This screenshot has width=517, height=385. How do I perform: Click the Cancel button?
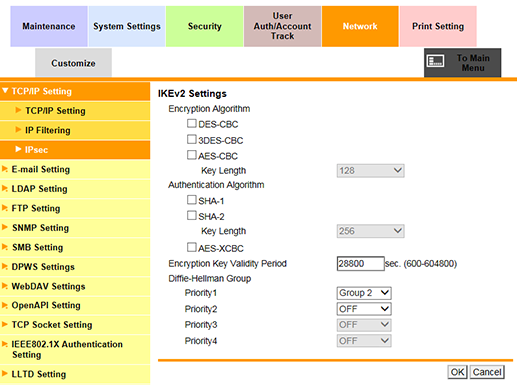coord(487,372)
